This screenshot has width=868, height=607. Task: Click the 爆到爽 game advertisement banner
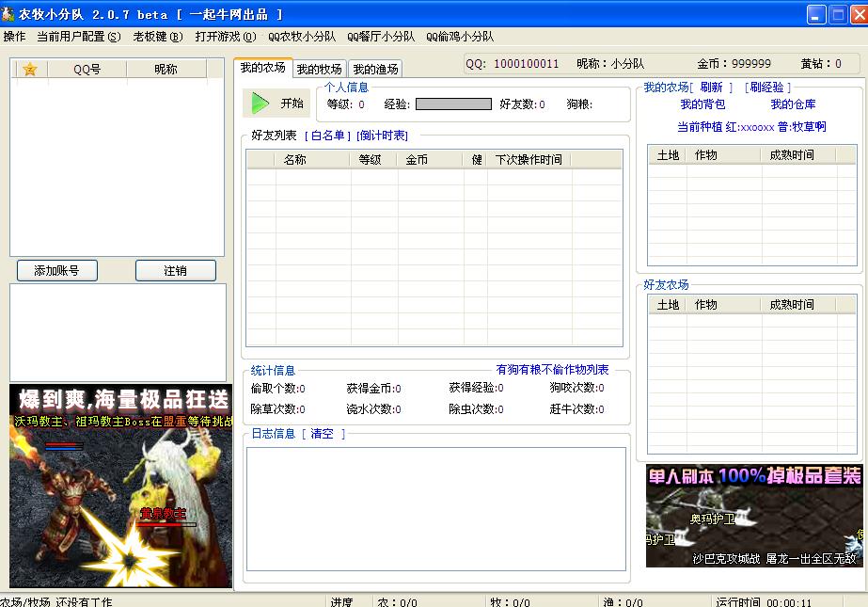coord(120,486)
